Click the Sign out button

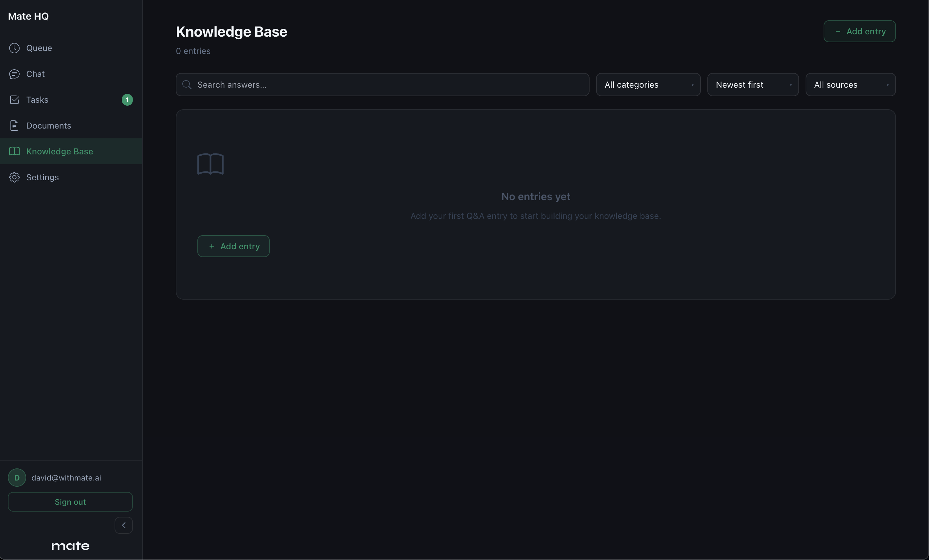(x=70, y=501)
